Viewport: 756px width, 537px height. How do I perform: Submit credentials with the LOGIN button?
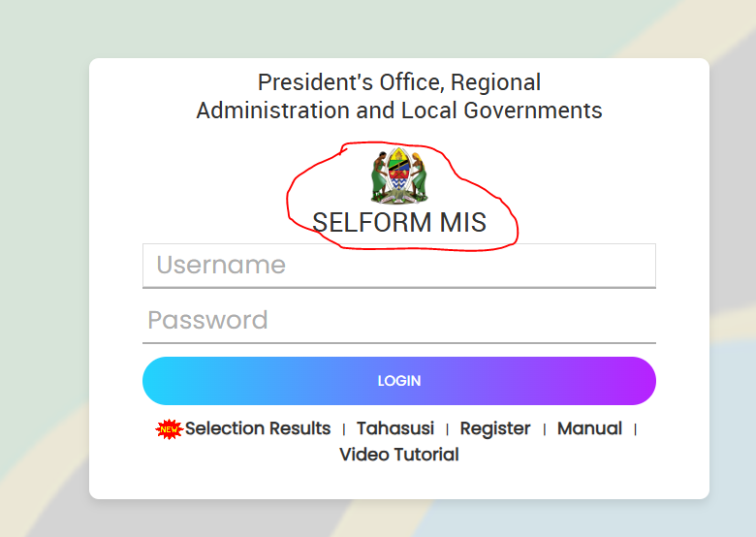[399, 381]
